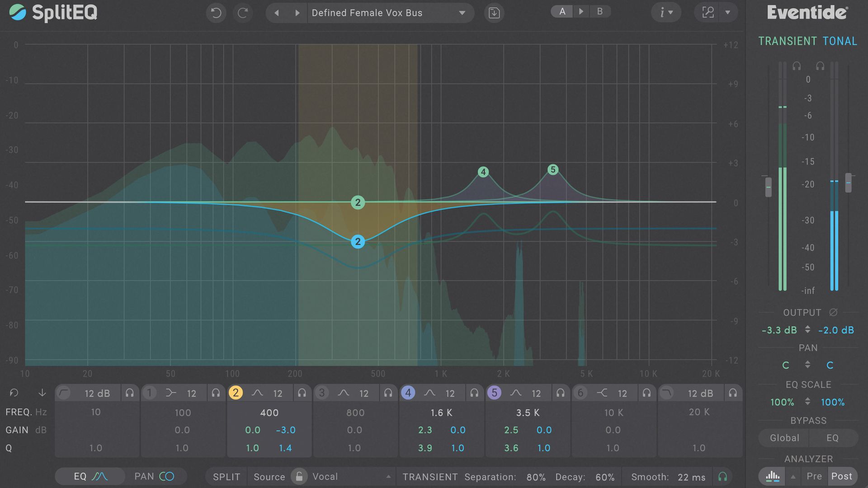868x488 pixels.
Task: Click the phase invert icon next to OUTPUT
Action: point(833,312)
